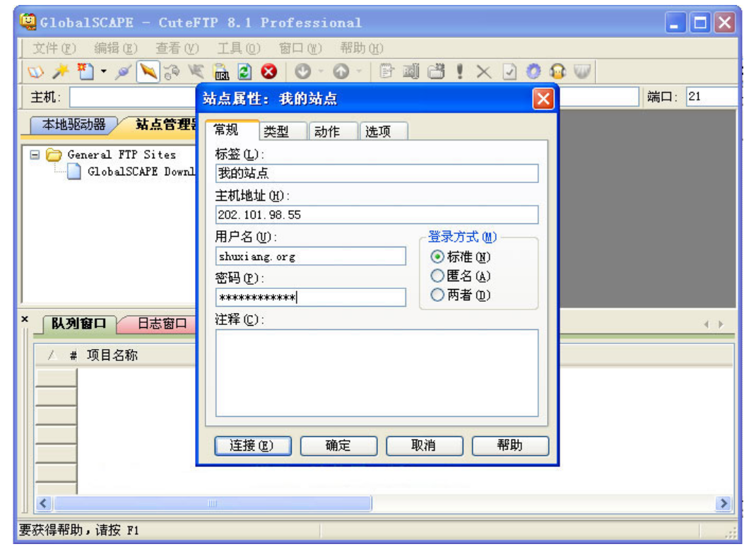
Task: Click the 取消 button
Action: click(424, 446)
